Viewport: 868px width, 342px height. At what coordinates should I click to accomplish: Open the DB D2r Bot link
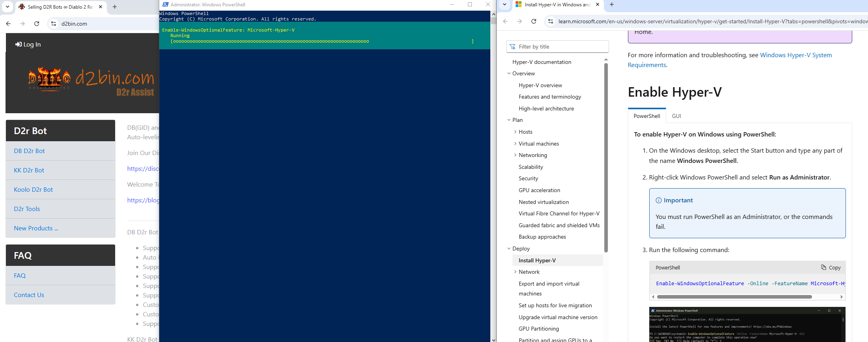click(x=29, y=151)
